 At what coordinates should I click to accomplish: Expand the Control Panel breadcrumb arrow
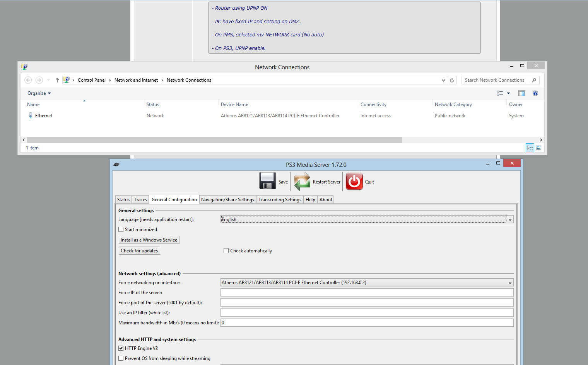coord(110,80)
